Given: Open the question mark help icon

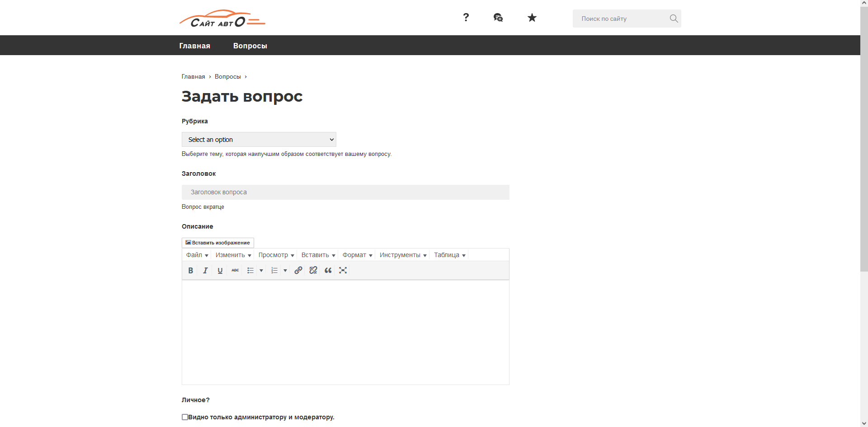Looking at the screenshot, I should click(x=466, y=18).
